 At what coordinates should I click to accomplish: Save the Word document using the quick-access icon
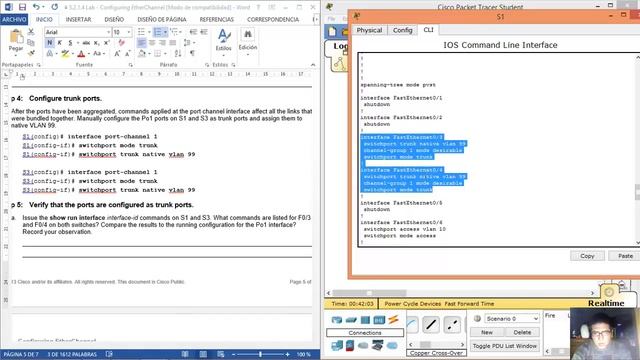[22, 7]
